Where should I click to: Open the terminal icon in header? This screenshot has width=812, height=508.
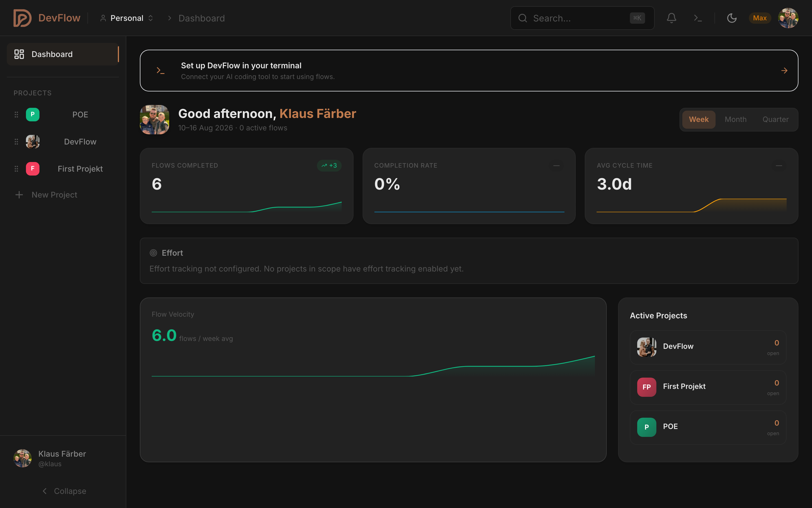pos(698,18)
